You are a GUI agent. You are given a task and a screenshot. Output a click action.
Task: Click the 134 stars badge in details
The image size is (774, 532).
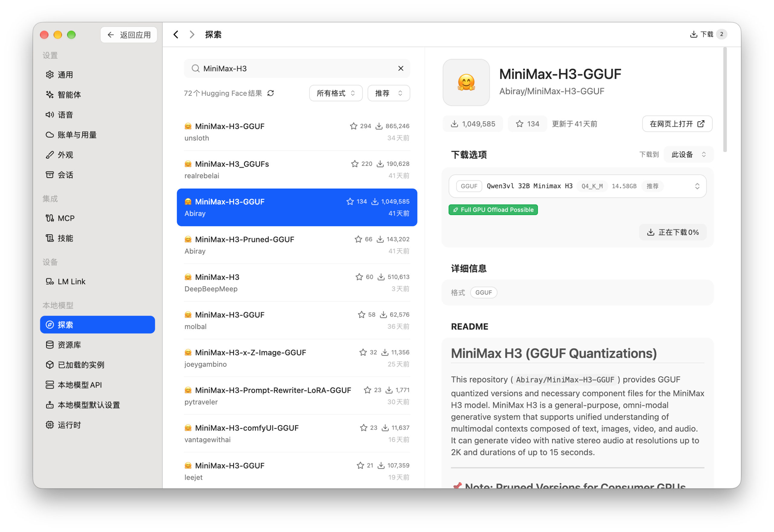click(x=527, y=124)
